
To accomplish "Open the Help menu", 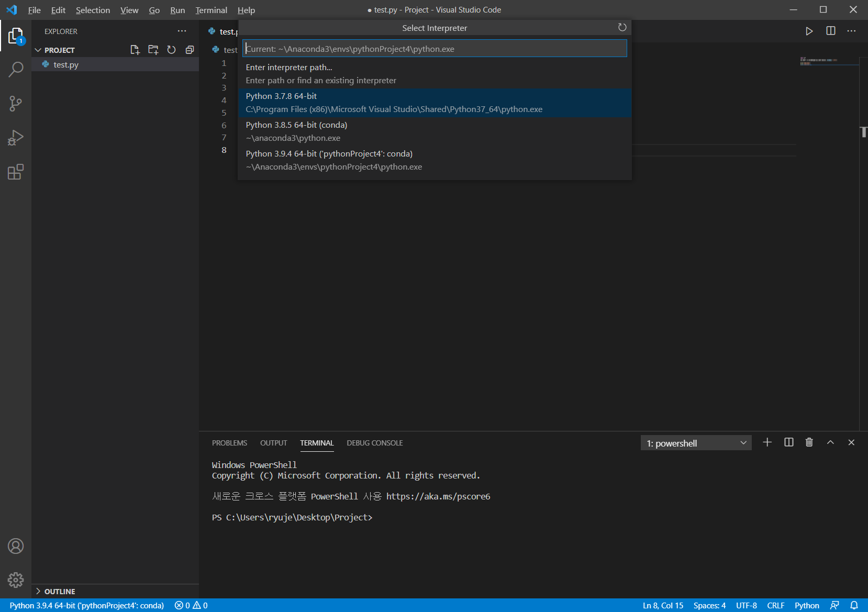I will (246, 10).
